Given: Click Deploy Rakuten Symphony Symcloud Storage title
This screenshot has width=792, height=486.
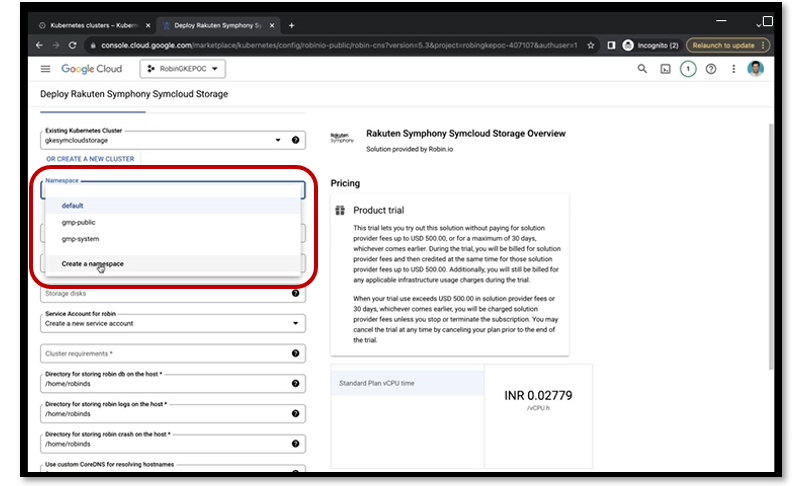Looking at the screenshot, I should (134, 94).
